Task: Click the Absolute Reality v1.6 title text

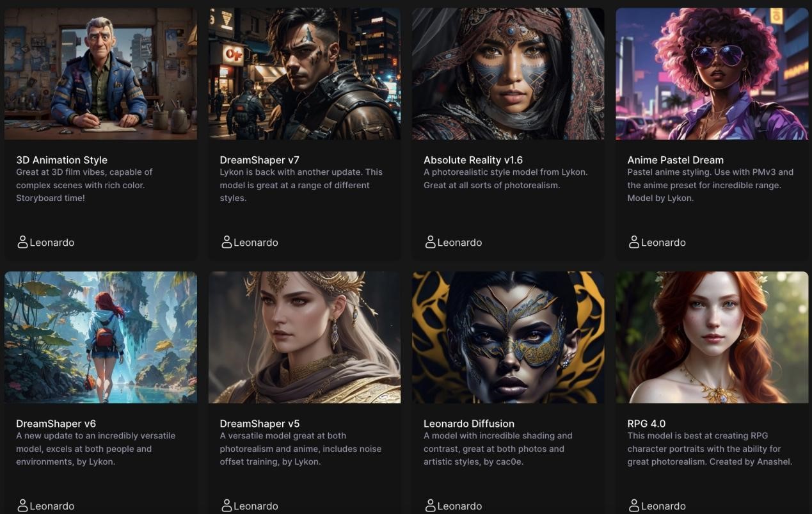Action: click(x=473, y=160)
